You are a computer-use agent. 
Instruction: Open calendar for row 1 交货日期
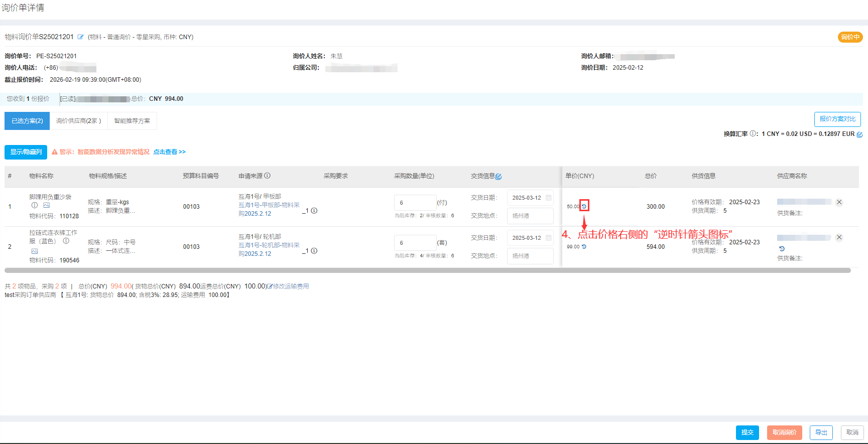[549, 198]
